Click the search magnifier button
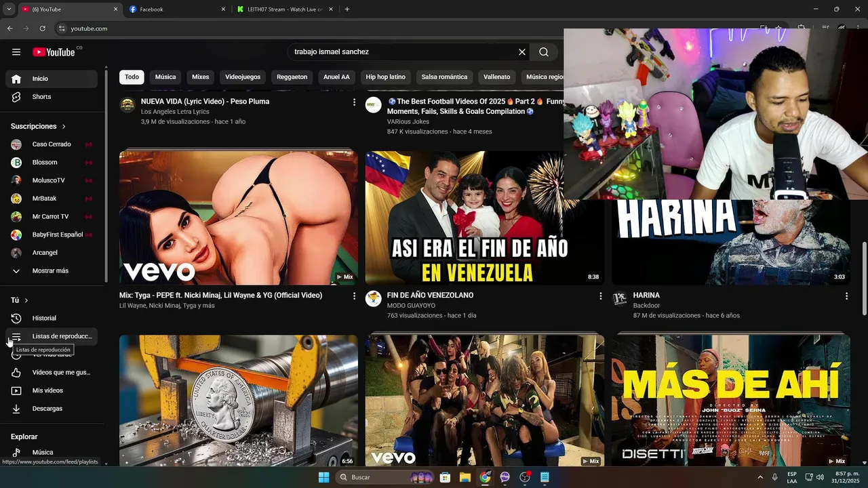This screenshot has height=488, width=868. coord(544,52)
